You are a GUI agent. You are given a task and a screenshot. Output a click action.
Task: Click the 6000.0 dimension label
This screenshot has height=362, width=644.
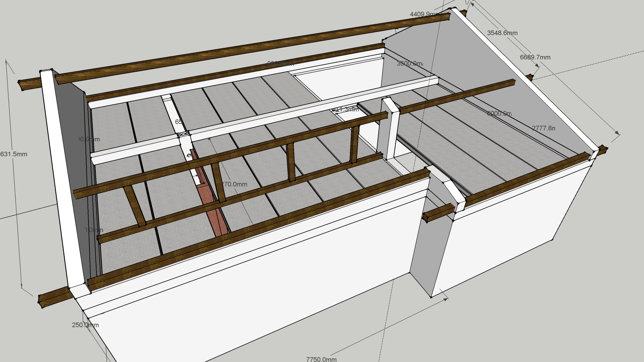499,113
